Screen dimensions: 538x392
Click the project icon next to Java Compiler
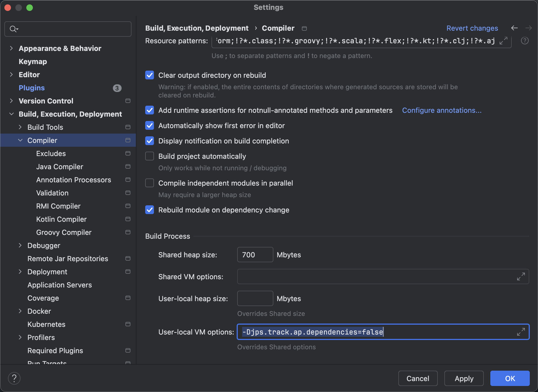pos(128,166)
